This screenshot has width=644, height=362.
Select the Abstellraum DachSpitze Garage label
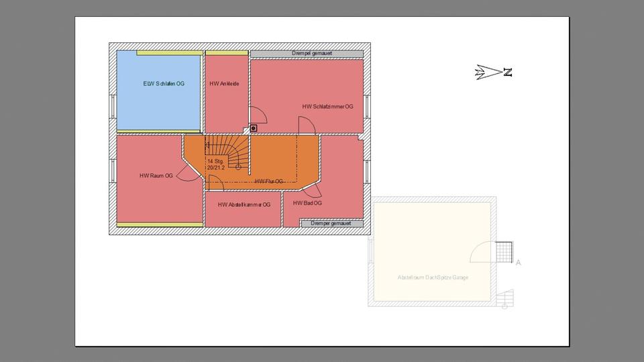click(433, 277)
